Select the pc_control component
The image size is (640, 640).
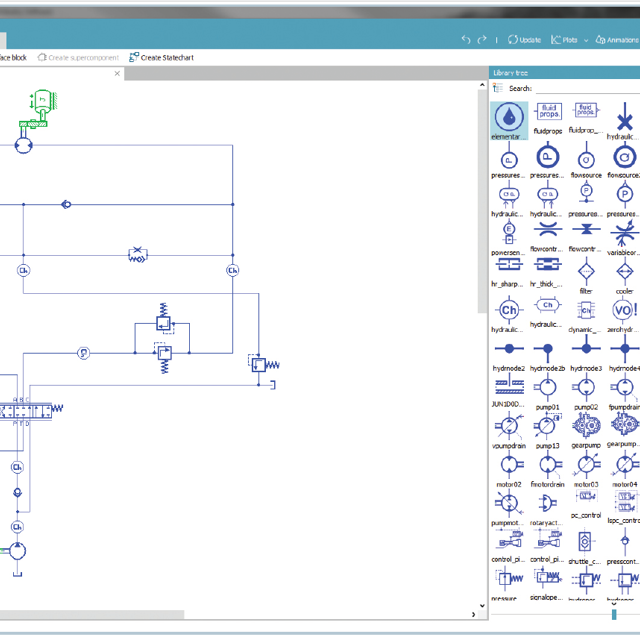586,496
